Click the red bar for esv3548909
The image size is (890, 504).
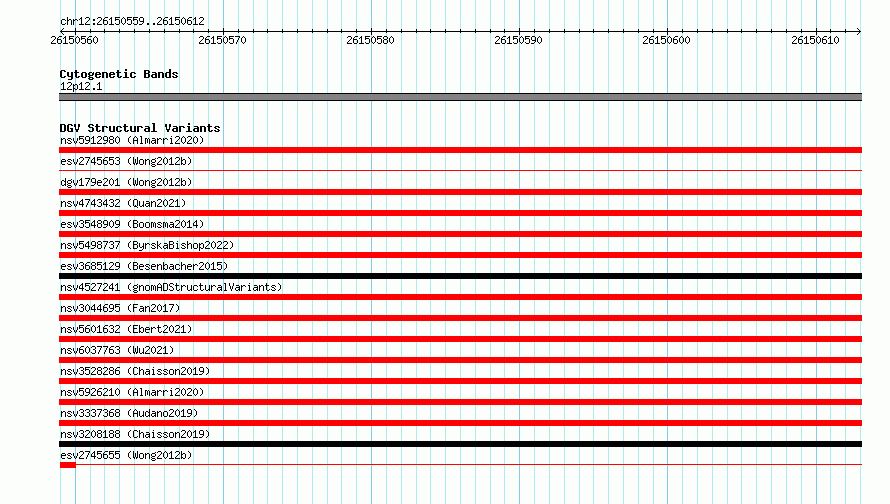point(460,234)
